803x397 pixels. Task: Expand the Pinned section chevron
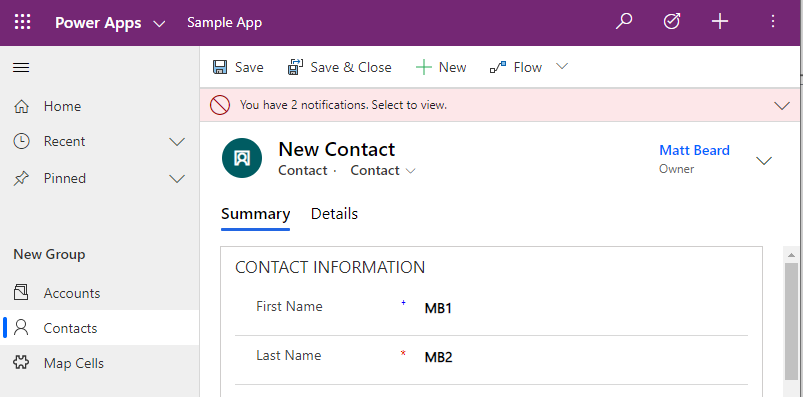tap(177, 179)
